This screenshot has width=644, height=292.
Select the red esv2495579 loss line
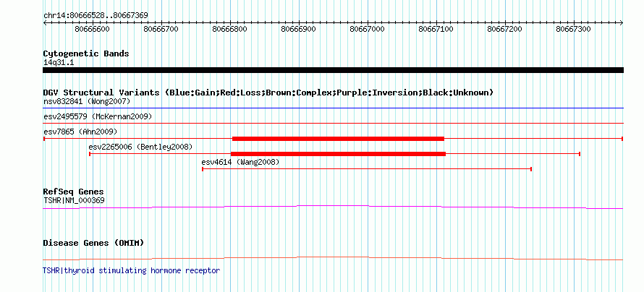pos(333,123)
